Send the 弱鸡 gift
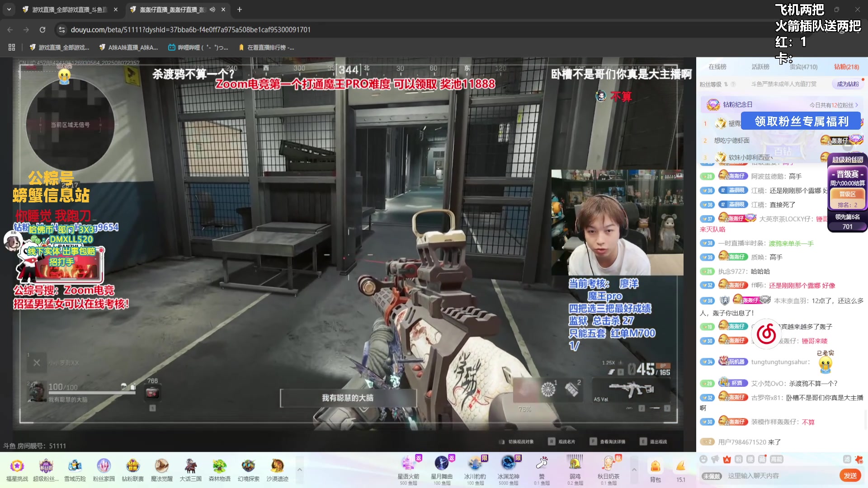Screen dimensions: 868x488 575,470
